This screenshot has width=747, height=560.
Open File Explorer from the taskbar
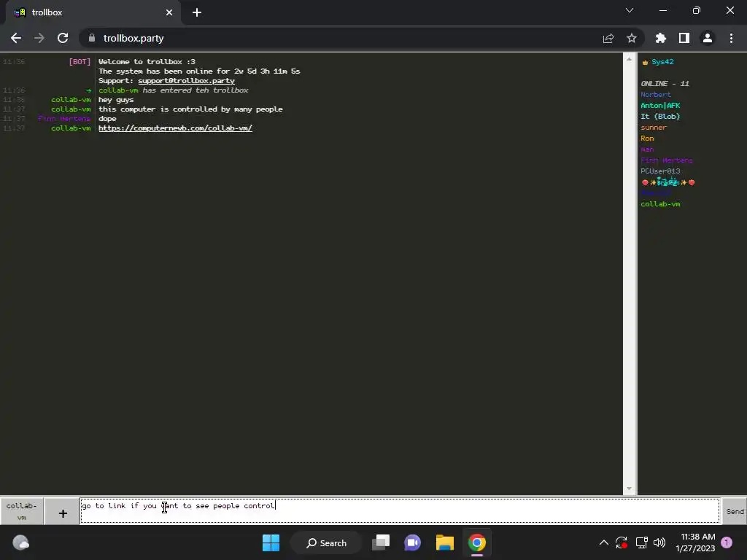pos(444,542)
